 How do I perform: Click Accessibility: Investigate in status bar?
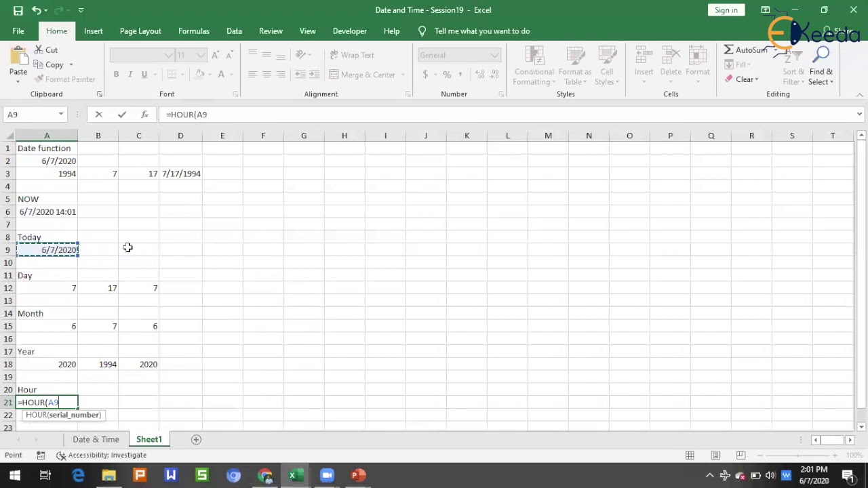point(102,455)
